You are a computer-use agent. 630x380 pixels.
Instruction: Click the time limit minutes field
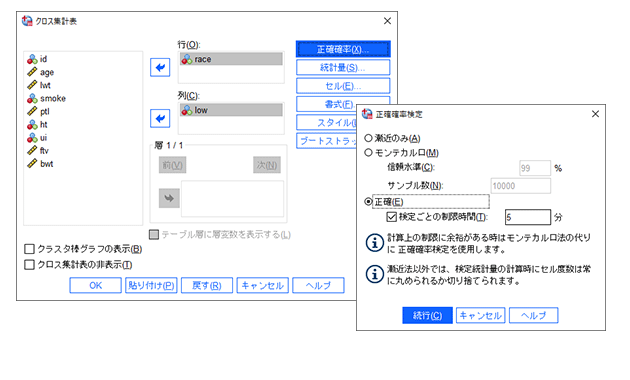pos(528,217)
